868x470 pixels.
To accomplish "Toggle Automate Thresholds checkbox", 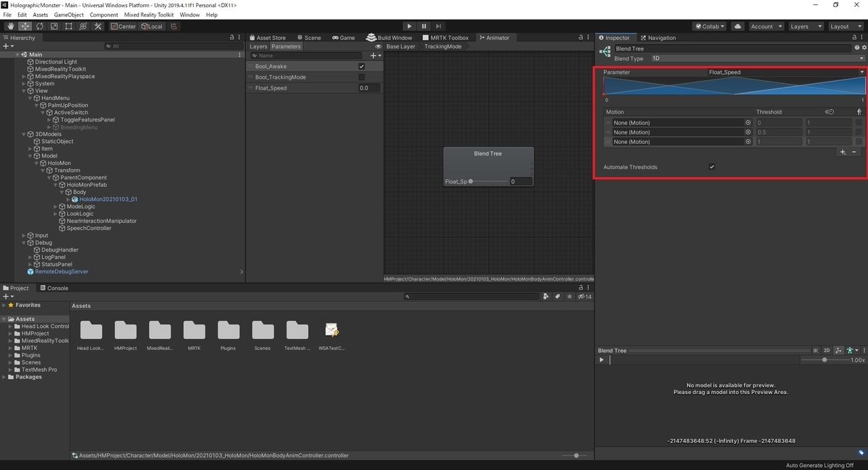I will click(712, 167).
